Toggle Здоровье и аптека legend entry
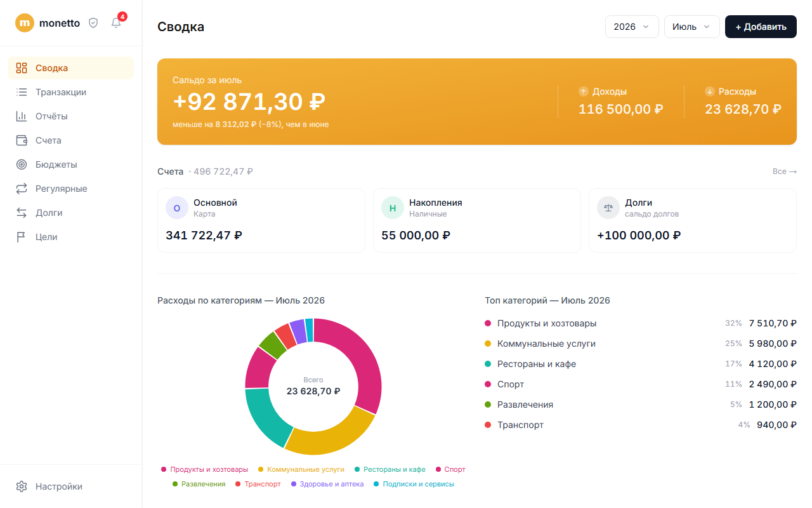This screenshot has height=508, width=812. pyautogui.click(x=327, y=484)
